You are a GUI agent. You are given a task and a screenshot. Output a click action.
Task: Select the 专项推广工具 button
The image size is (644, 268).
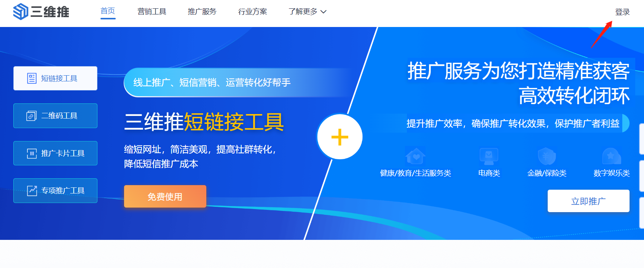(55, 190)
